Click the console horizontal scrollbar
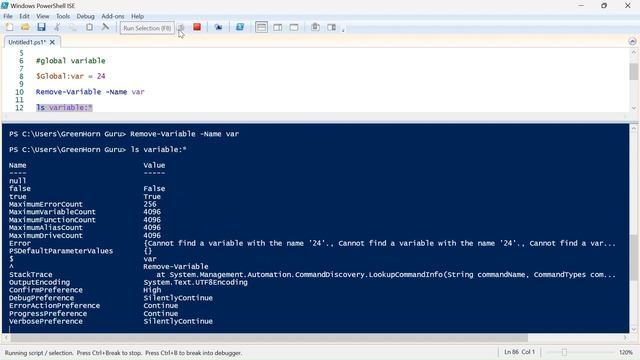Image resolution: width=640 pixels, height=360 pixels. pyautogui.click(x=269, y=338)
